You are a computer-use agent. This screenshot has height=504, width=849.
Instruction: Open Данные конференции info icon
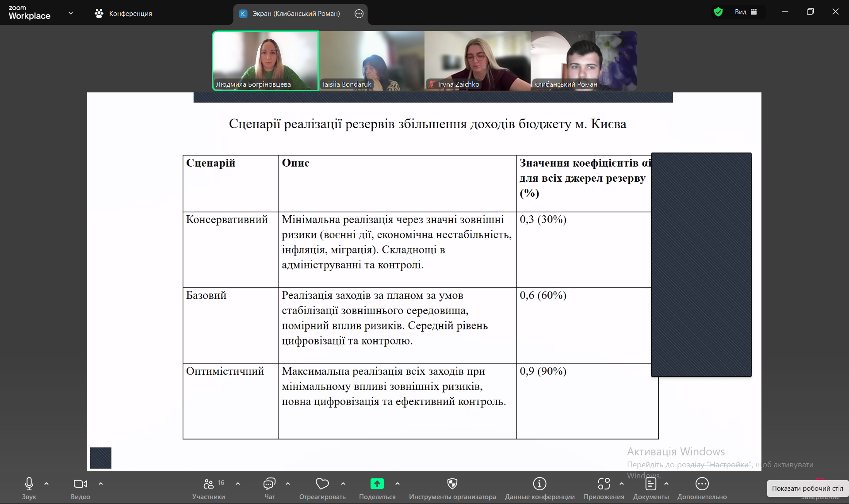pos(539,484)
